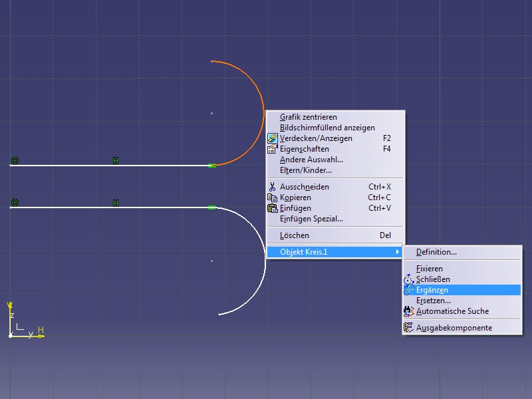Viewport: 532px width, 399px height.
Task: Click the Ergänzen complement arc icon
Action: [x=409, y=290]
